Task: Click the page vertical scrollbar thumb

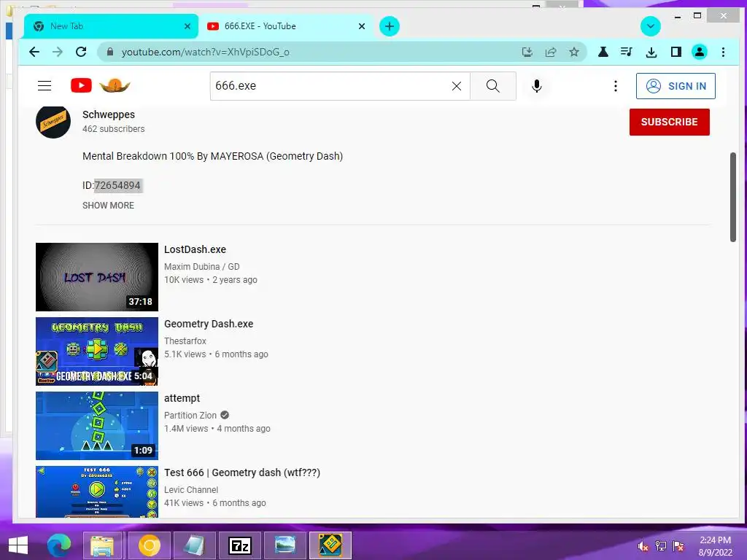Action: [x=732, y=197]
